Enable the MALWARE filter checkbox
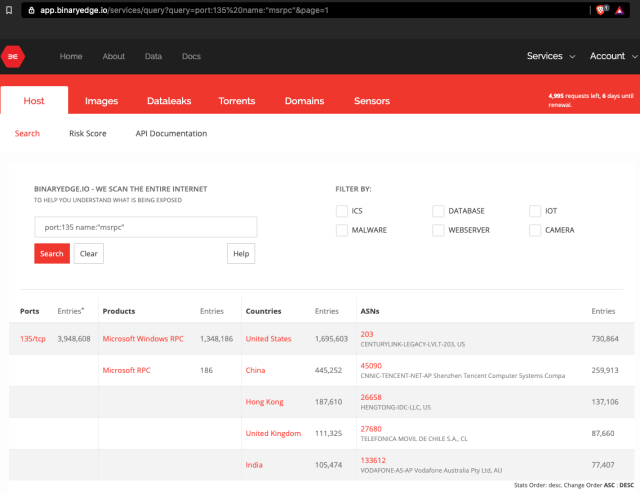 (342, 230)
